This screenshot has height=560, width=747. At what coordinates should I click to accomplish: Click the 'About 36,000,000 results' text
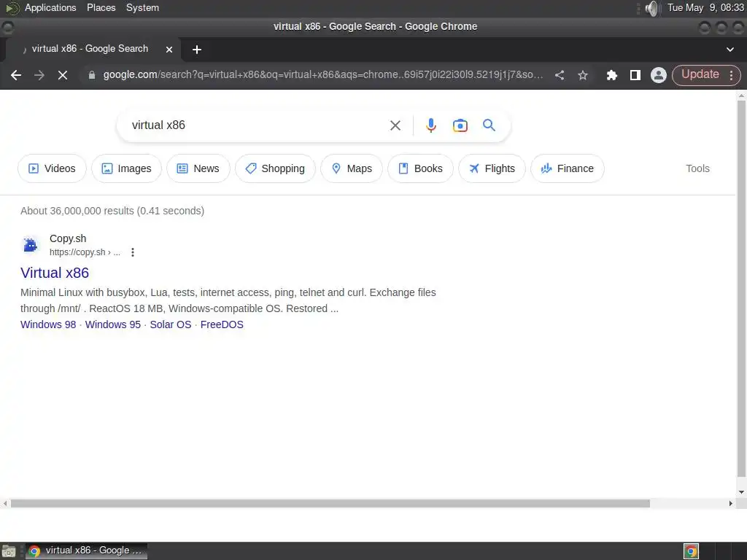[112, 211]
